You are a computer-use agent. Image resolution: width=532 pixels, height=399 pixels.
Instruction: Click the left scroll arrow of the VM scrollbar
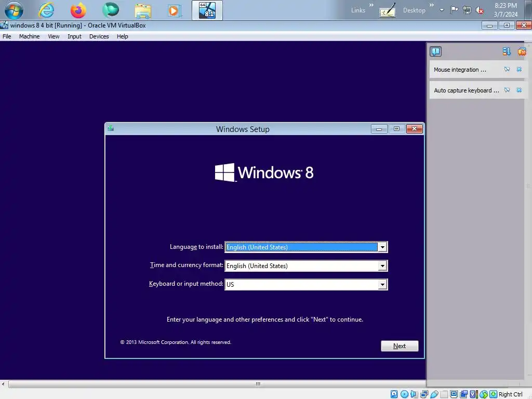click(3, 384)
